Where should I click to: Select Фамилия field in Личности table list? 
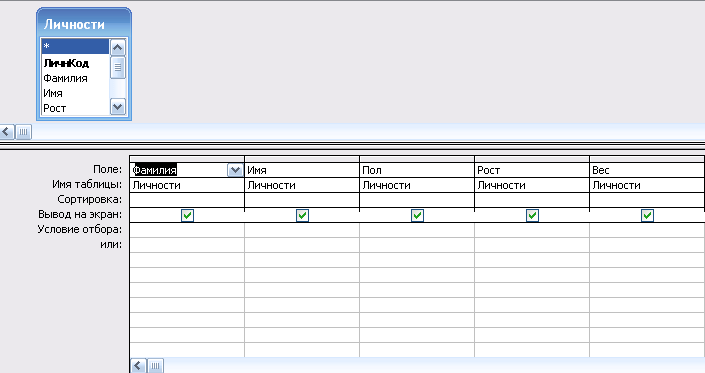[75, 78]
